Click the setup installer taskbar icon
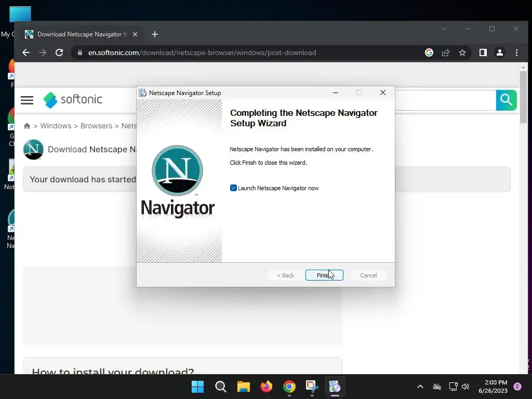Image resolution: width=532 pixels, height=399 pixels. point(335,387)
